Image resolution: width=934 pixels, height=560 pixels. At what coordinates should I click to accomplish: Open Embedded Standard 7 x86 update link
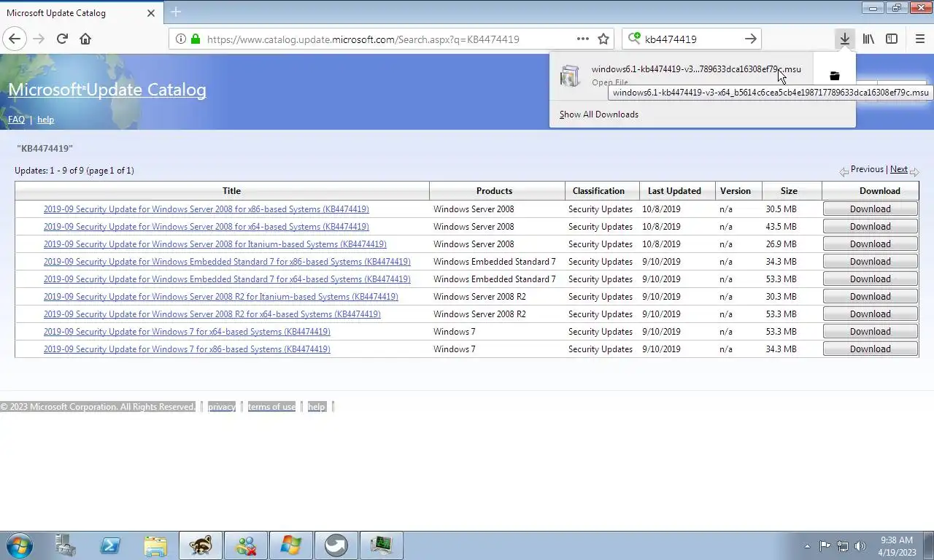[x=227, y=262]
